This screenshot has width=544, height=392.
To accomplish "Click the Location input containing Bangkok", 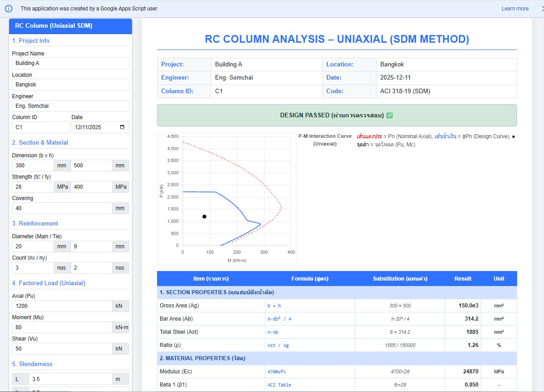I will pyautogui.click(x=71, y=85).
